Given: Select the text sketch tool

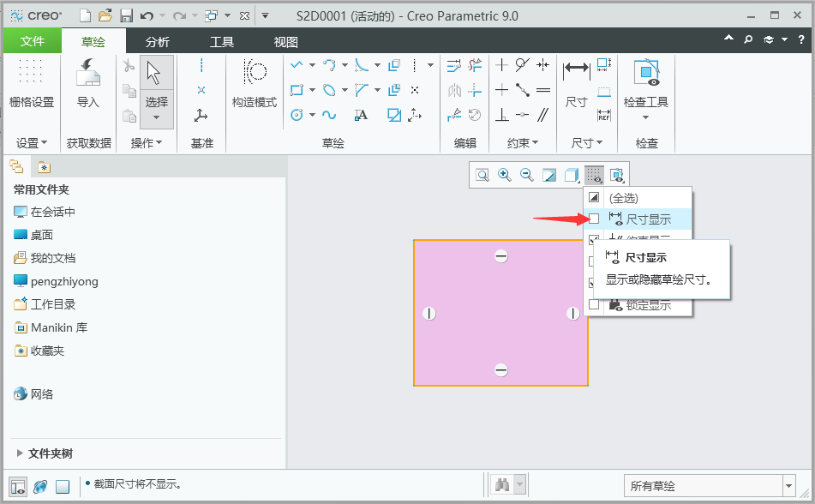Looking at the screenshot, I should pos(361,115).
